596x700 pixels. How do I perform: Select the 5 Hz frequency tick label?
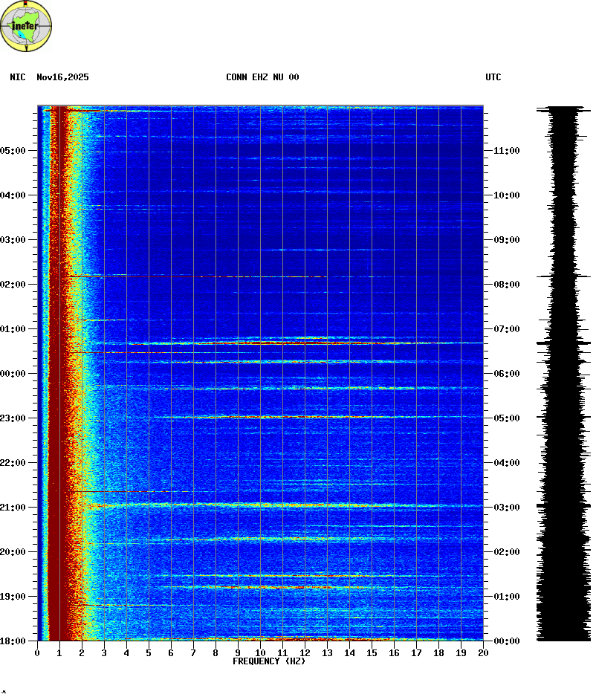tap(149, 653)
